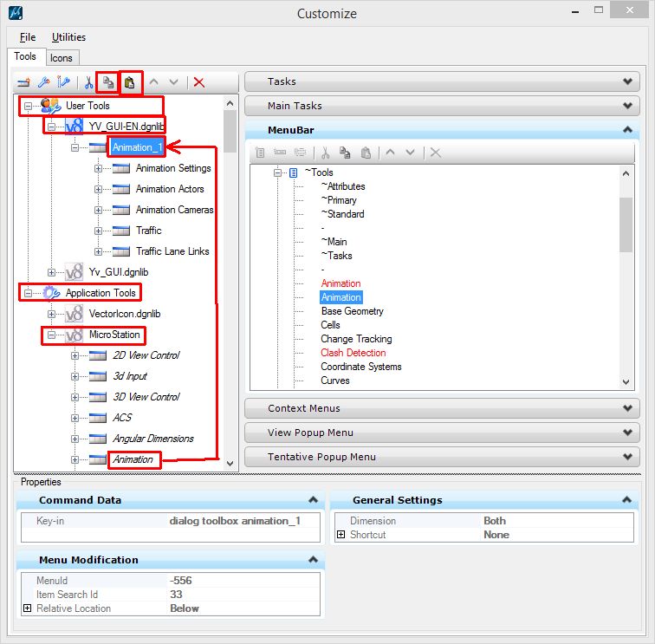Select the Tools tab
655x644 pixels.
25,56
